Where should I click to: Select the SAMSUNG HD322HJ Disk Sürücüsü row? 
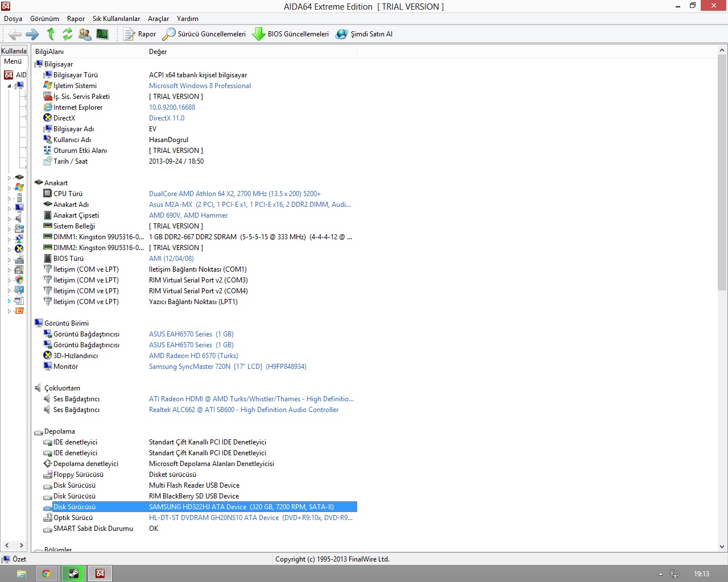(200, 507)
